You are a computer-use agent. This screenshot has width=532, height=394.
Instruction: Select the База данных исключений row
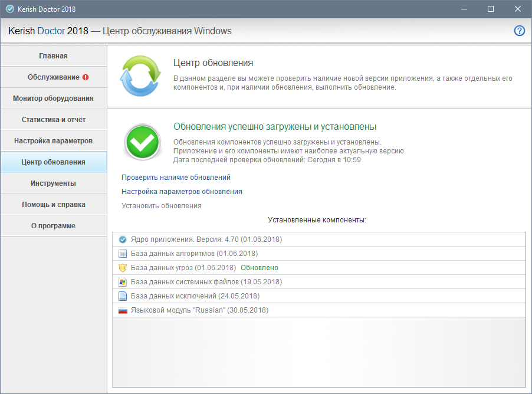click(x=319, y=296)
